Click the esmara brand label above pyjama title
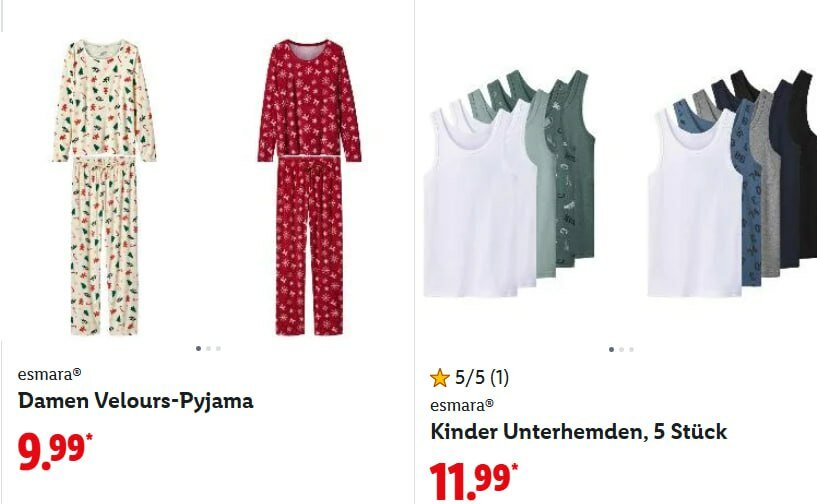817x504 pixels. click(x=49, y=374)
